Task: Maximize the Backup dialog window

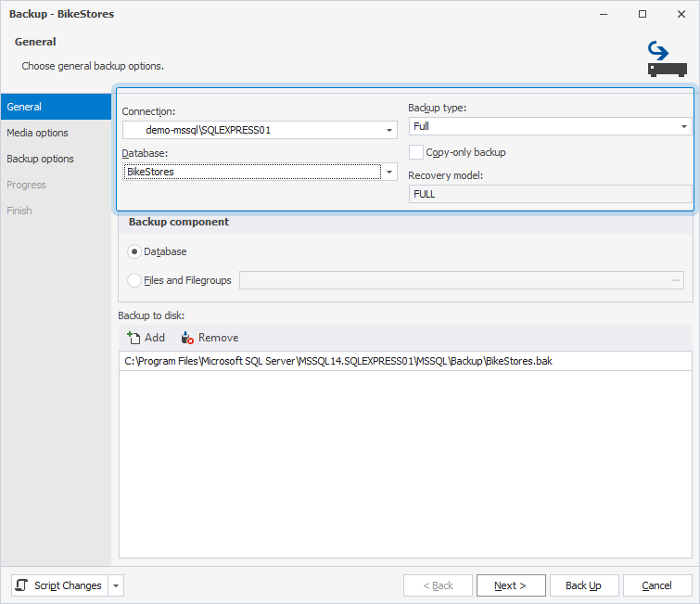Action: click(x=643, y=14)
